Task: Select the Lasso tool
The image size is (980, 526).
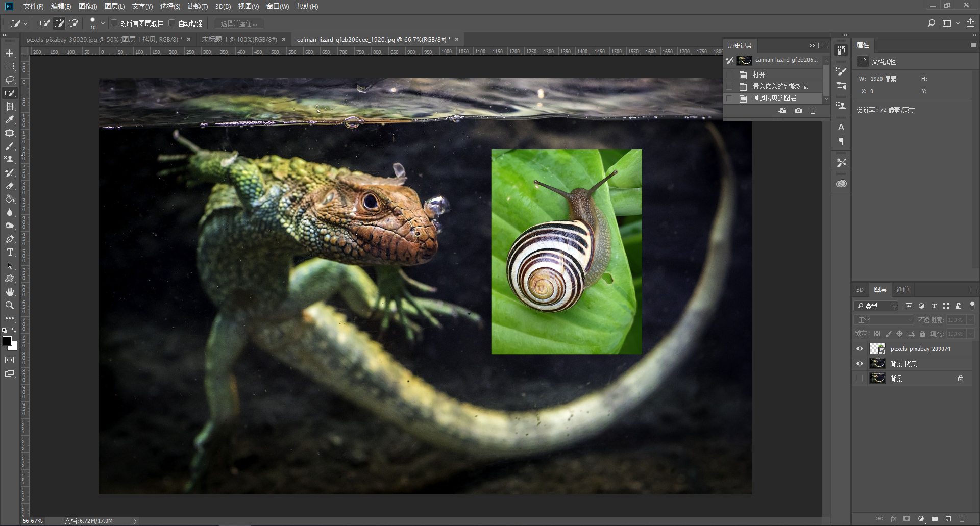Action: click(x=10, y=80)
